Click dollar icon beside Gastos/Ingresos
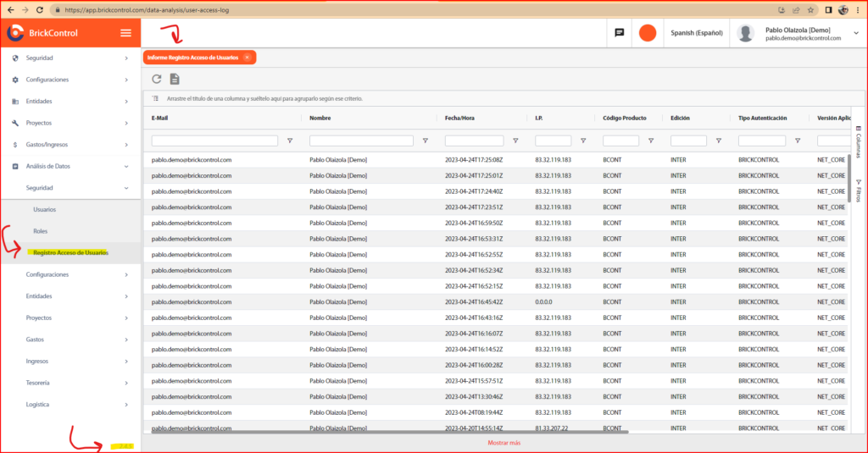 [x=15, y=145]
